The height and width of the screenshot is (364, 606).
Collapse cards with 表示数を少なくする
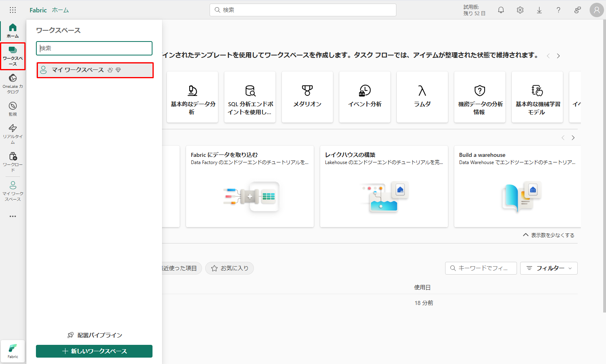pyautogui.click(x=549, y=235)
